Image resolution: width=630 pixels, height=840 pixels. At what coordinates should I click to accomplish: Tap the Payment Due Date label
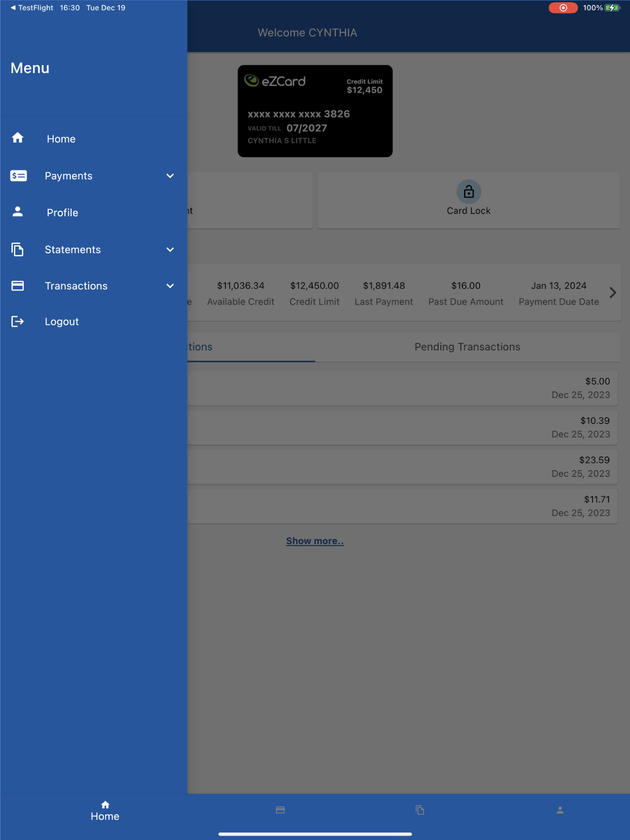(x=559, y=302)
